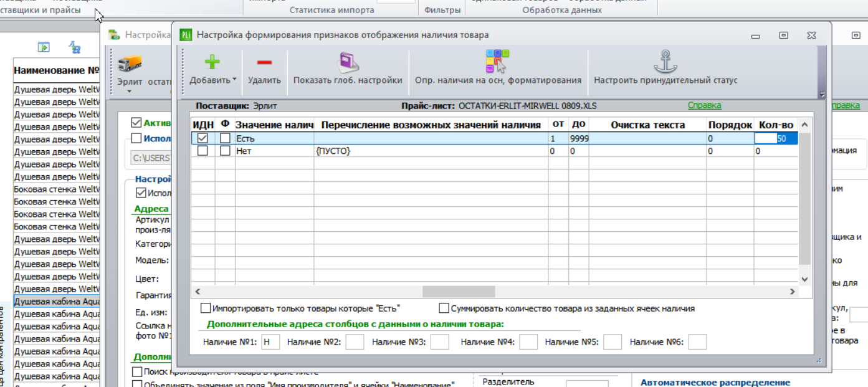Toggle Поиск производителя товара checkbox in background
The image size is (868, 387).
137,372
